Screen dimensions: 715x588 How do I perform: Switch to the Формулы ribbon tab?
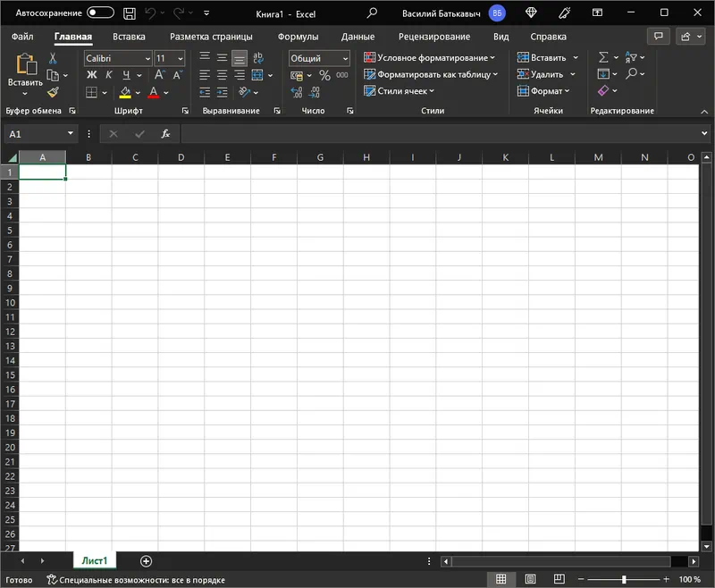coord(298,37)
